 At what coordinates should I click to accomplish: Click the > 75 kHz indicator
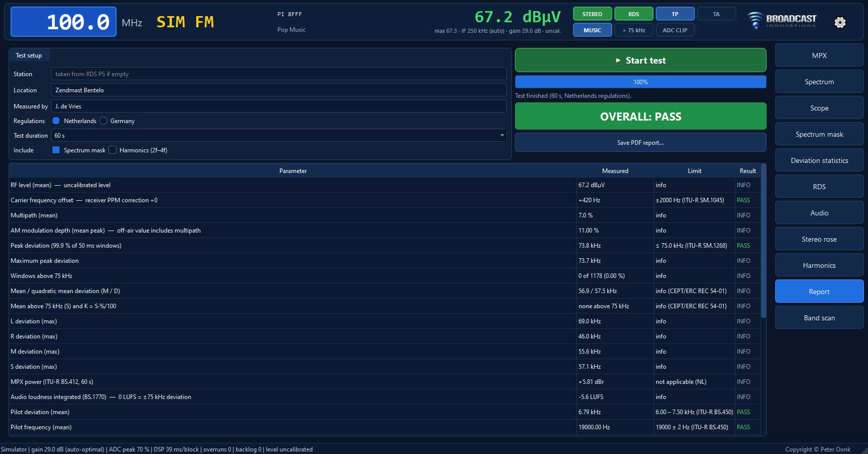[633, 30]
